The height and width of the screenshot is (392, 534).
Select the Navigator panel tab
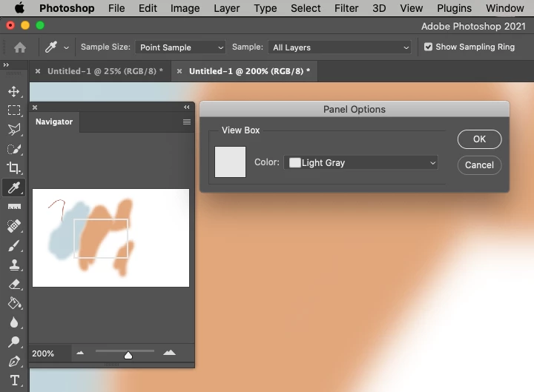54,122
